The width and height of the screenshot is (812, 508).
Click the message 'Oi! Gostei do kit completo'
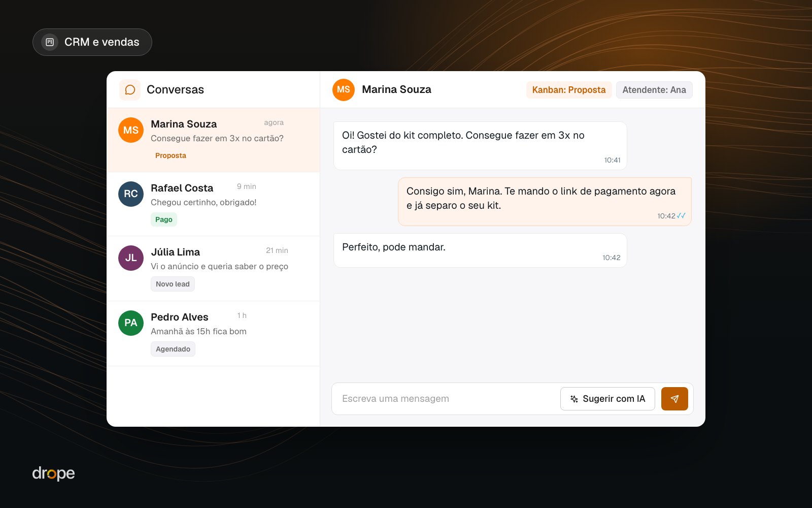tap(480, 146)
